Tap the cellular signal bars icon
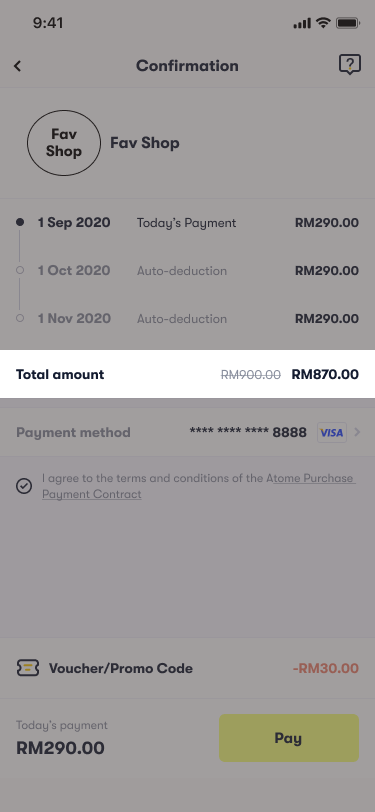The width and height of the screenshot is (375, 812). tap(302, 23)
